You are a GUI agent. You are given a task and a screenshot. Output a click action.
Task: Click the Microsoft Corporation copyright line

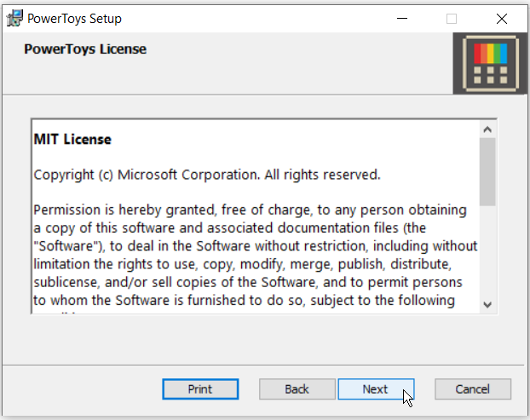(207, 175)
